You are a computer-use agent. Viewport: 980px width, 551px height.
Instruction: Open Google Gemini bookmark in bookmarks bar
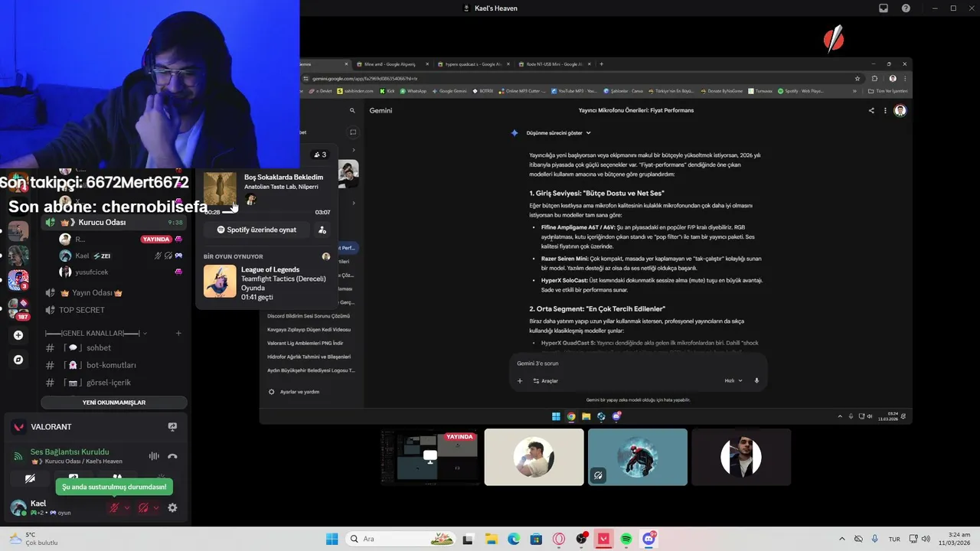(x=450, y=90)
